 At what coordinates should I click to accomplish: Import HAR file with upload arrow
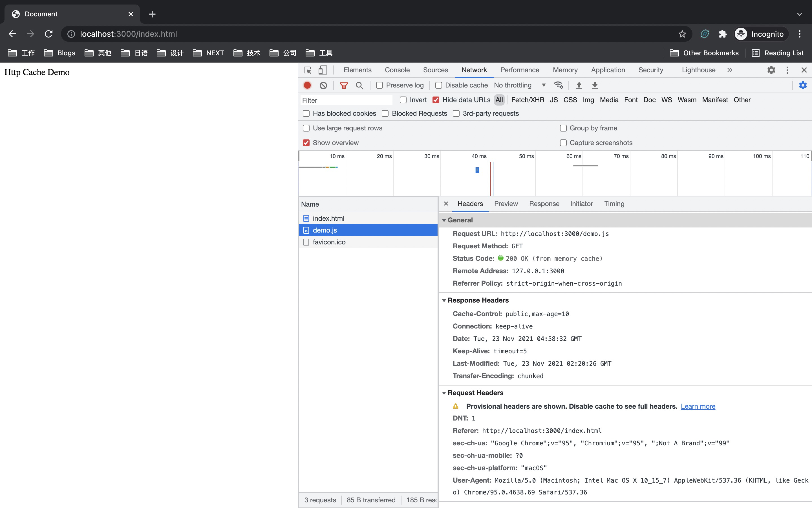pos(579,85)
